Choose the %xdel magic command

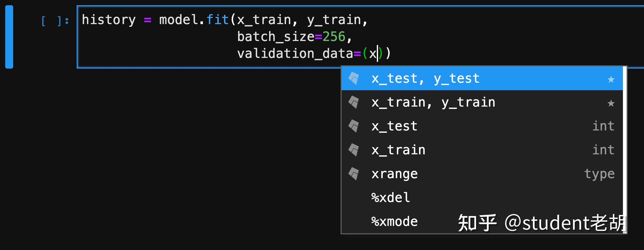[482, 197]
